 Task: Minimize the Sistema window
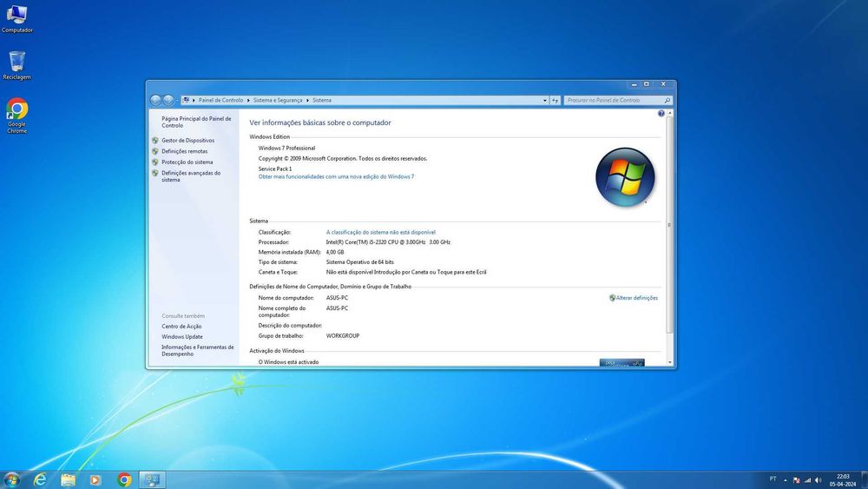634,84
